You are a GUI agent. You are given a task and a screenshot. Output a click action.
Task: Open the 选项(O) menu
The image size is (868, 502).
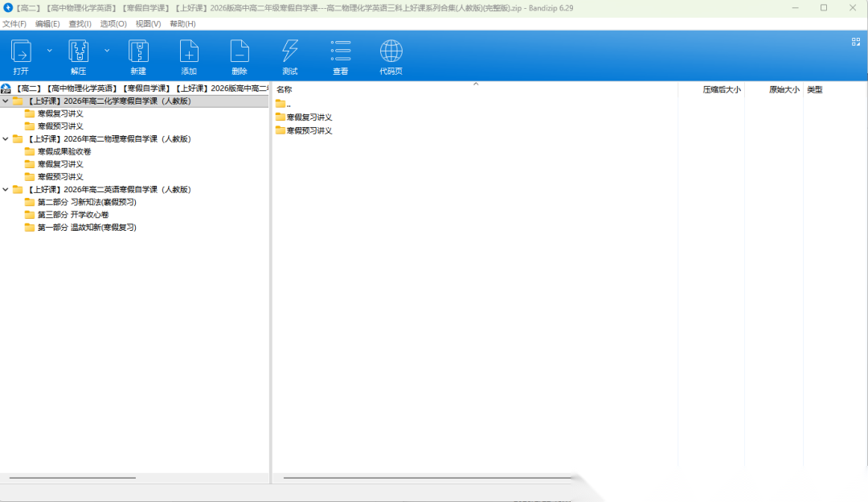(113, 24)
